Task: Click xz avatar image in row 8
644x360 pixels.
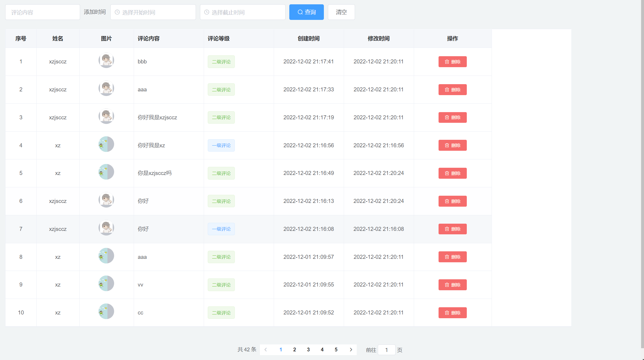Action: coord(106,256)
